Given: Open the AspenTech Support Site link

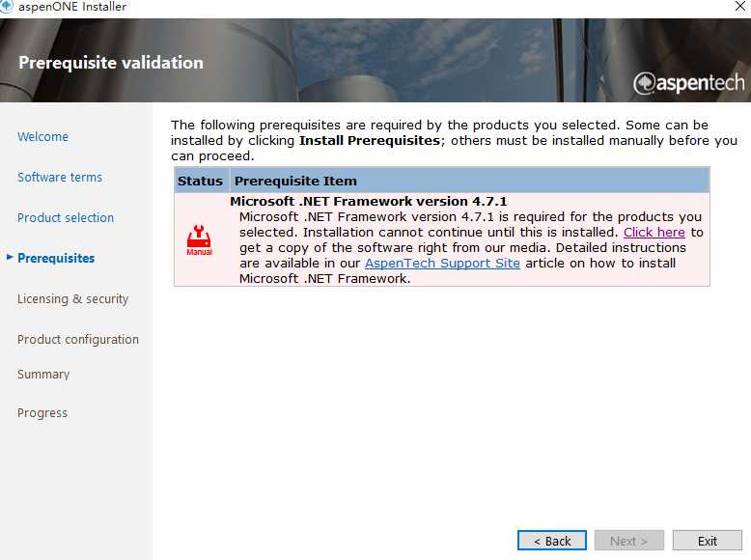Looking at the screenshot, I should pyautogui.click(x=442, y=264).
